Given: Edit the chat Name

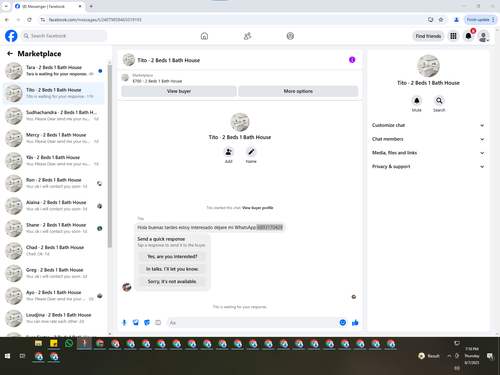Looking at the screenshot, I should click(251, 152).
